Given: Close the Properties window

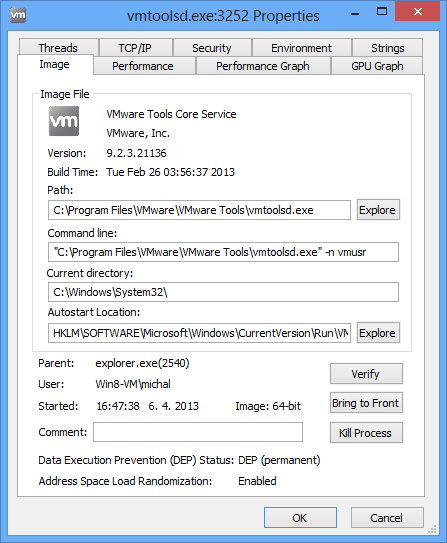Looking at the screenshot, I should pyautogui.click(x=418, y=11).
